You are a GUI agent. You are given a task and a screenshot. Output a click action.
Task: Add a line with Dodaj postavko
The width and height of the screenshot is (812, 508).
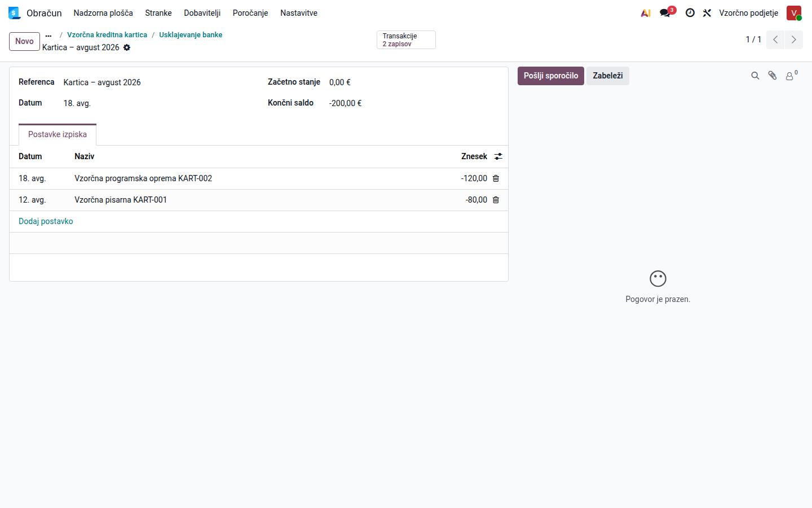(46, 221)
